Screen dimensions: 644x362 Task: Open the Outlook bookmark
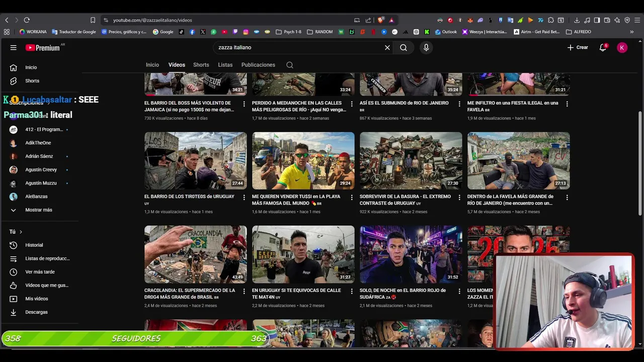pos(446,32)
